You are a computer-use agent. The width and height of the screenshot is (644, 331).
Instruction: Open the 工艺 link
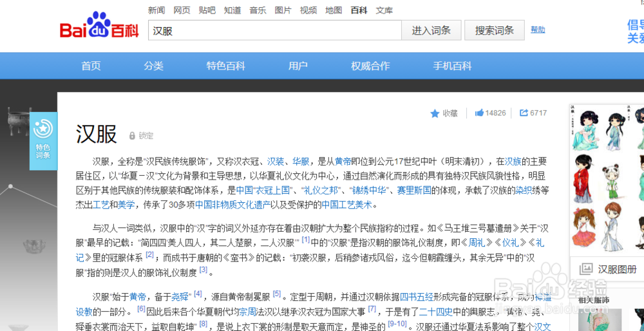[x=100, y=205]
